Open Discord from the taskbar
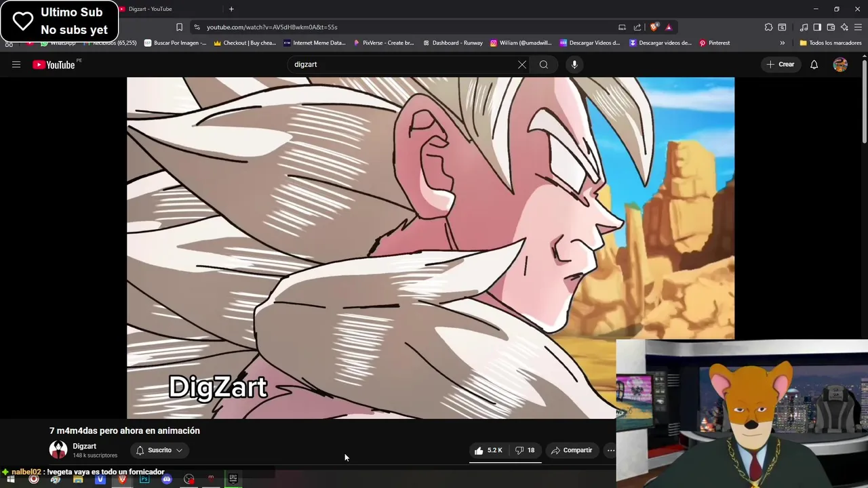Image resolution: width=868 pixels, height=488 pixels. 167,479
